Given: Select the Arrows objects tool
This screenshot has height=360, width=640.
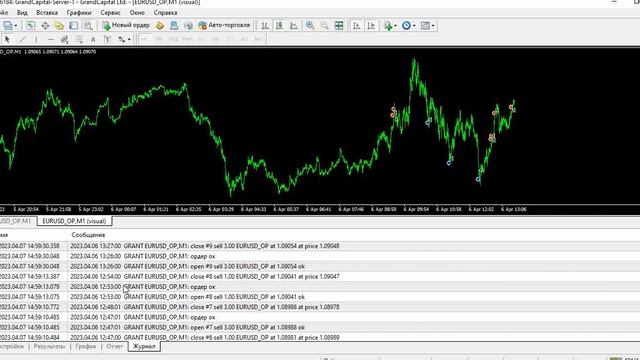Looking at the screenshot, I should point(122,39).
